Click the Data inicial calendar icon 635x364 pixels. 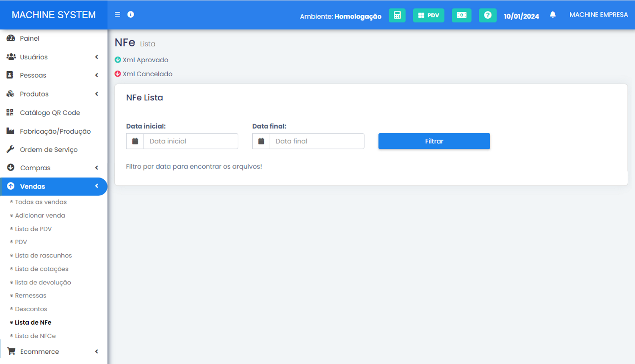135,141
